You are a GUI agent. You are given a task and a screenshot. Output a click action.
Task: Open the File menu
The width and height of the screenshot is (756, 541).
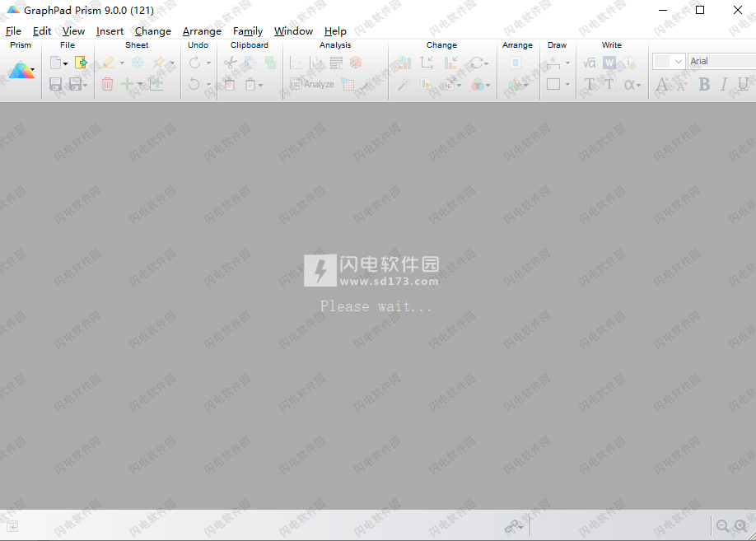coord(13,31)
